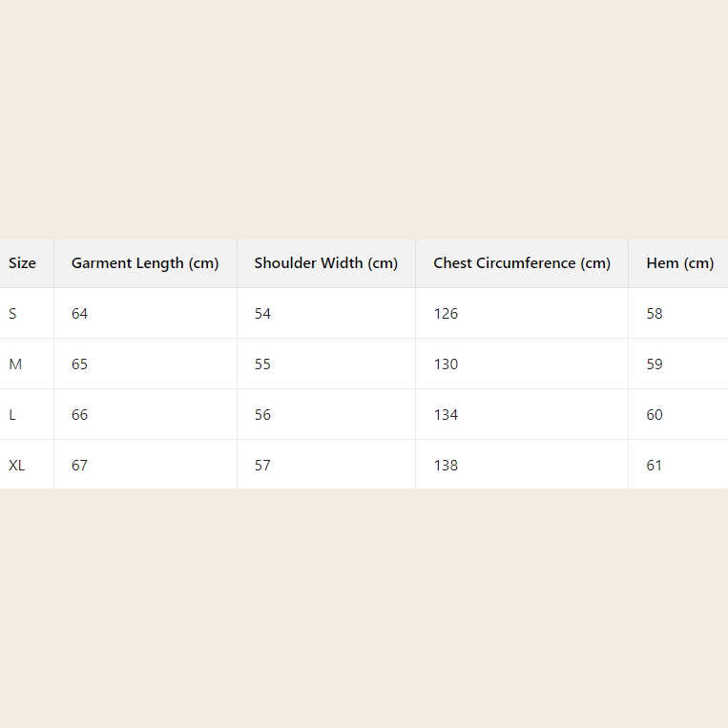The height and width of the screenshot is (728, 728).
Task: Click the Shoulder Width (cm) header
Action: [325, 263]
